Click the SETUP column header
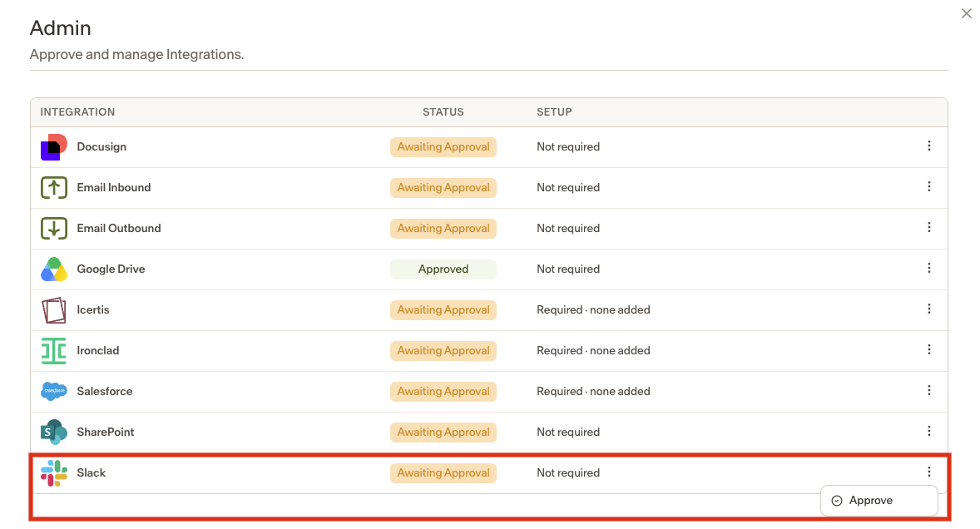 [x=554, y=112]
